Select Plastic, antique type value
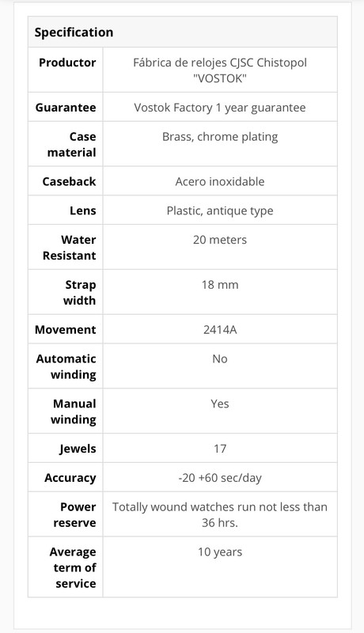This screenshot has height=633, width=364. click(x=220, y=210)
